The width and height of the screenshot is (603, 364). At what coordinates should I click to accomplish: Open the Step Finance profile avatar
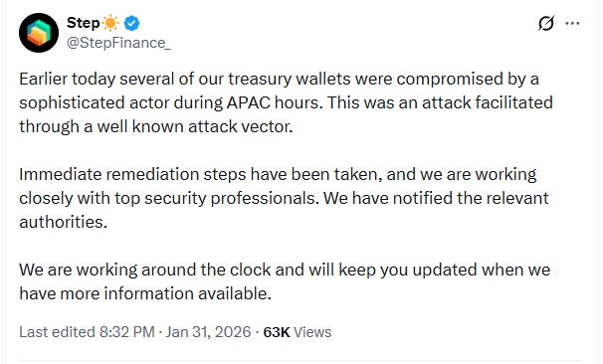pos(39,33)
